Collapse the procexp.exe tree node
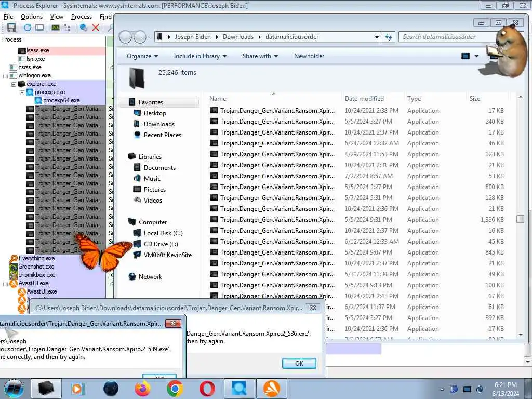The width and height of the screenshot is (532, 399). [22, 92]
